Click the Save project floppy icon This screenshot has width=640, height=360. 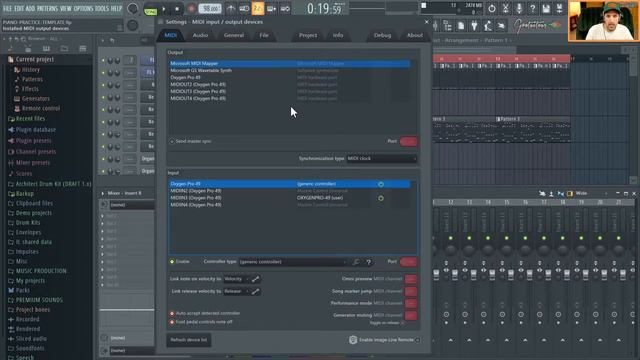point(546,9)
